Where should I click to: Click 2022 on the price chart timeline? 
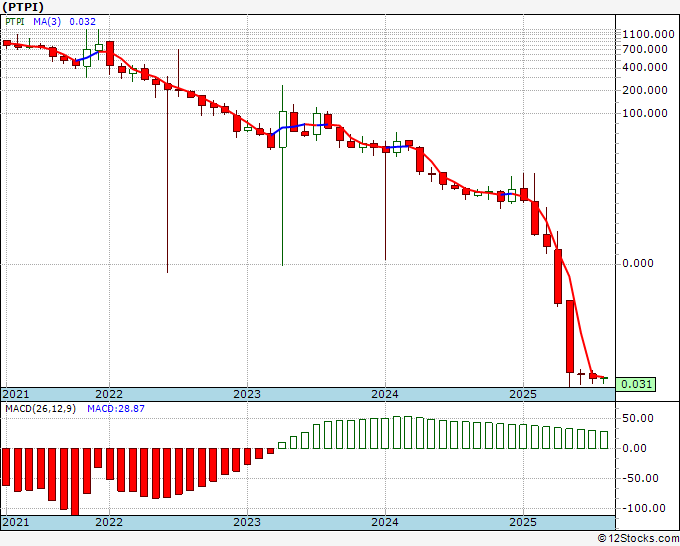109,394
